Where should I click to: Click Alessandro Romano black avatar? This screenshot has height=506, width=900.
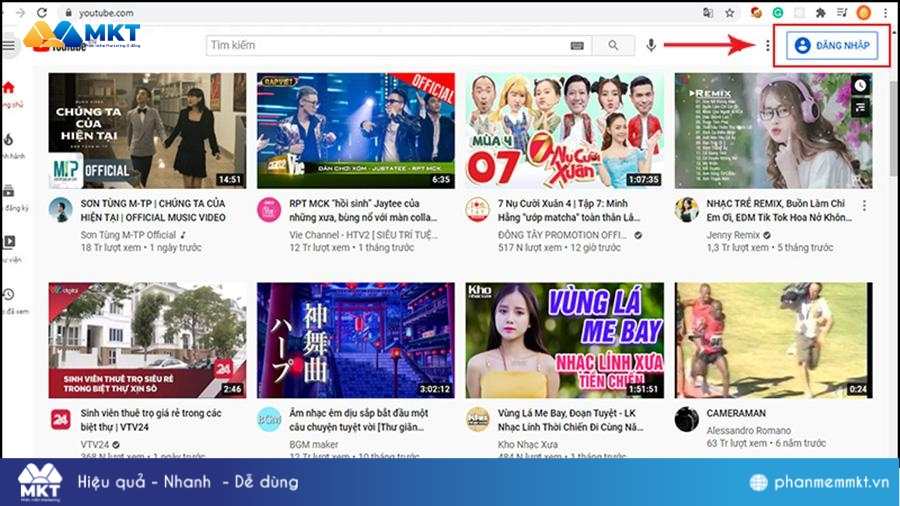(686, 419)
